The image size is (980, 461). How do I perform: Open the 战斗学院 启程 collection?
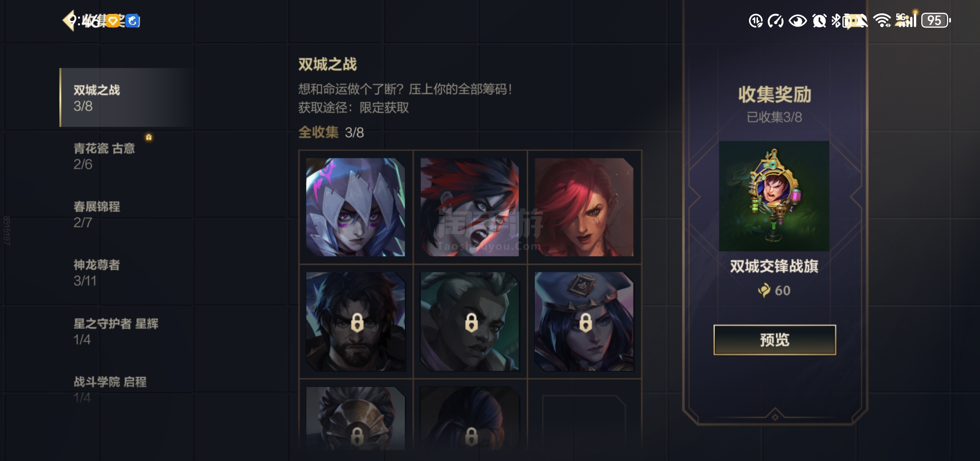coord(126,389)
